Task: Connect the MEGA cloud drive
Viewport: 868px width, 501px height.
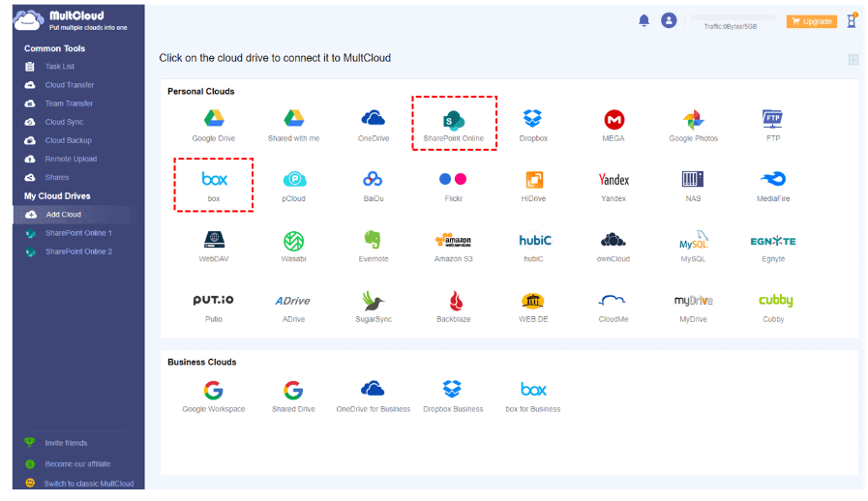Action: [x=614, y=119]
